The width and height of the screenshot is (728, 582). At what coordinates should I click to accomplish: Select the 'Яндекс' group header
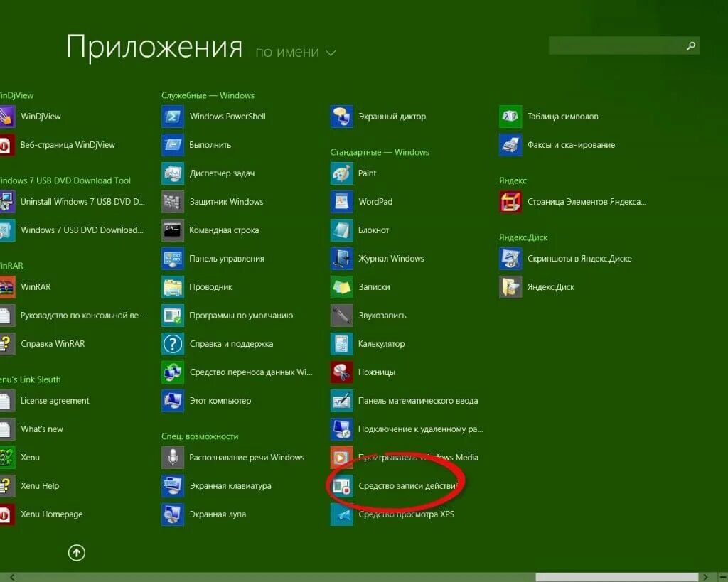tap(513, 180)
